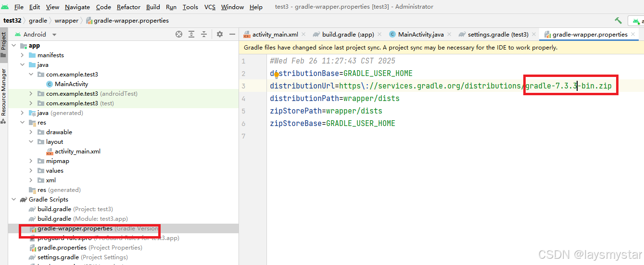644x265 pixels.
Task: Open the File menu
Action: tap(19, 7)
